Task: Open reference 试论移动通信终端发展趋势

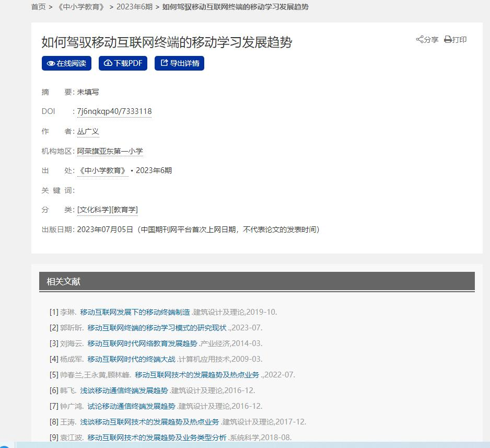Action: tap(131, 406)
